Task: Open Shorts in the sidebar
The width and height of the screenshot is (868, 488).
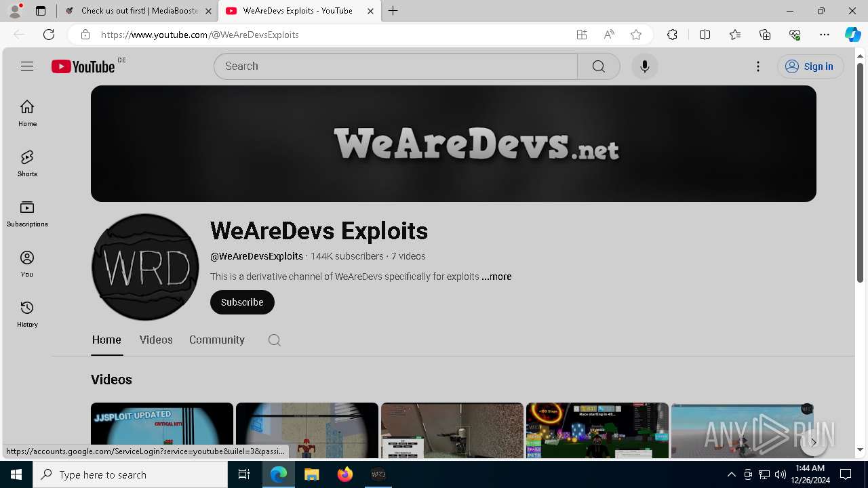Action: pyautogui.click(x=27, y=163)
